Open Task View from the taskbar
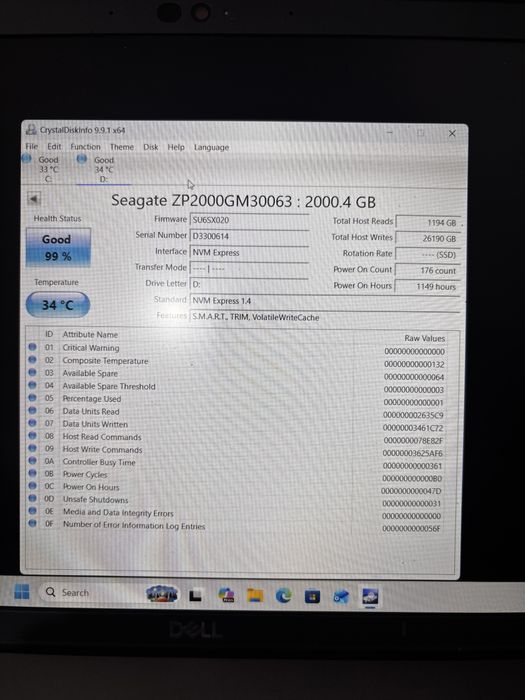The image size is (525, 700). (195, 595)
